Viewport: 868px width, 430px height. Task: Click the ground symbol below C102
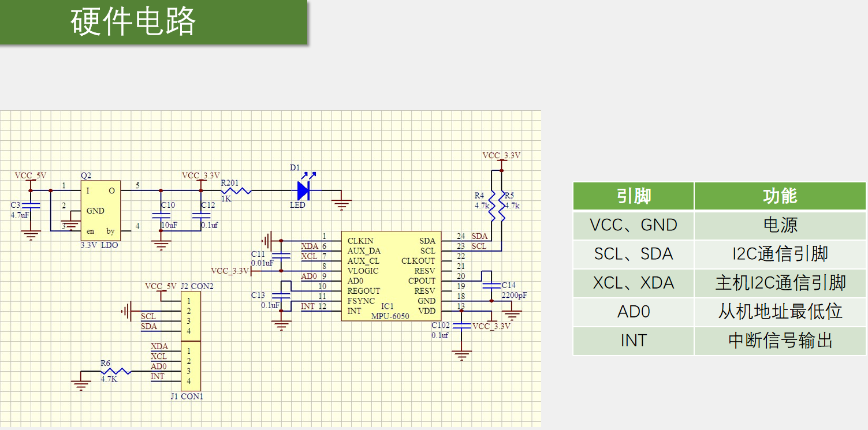click(461, 355)
